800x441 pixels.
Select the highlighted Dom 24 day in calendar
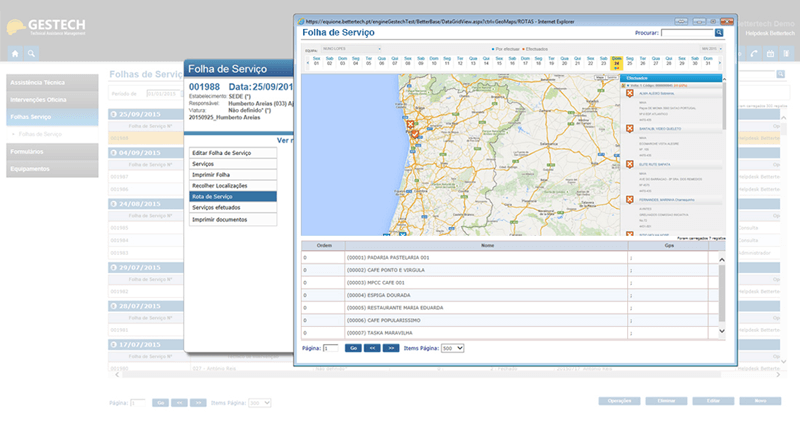click(616, 63)
